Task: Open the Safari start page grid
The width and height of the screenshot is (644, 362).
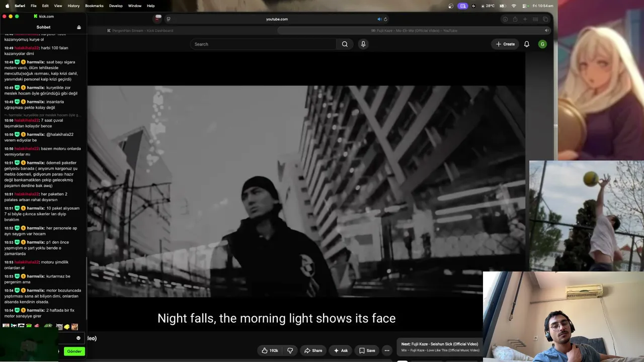Action: (535, 19)
